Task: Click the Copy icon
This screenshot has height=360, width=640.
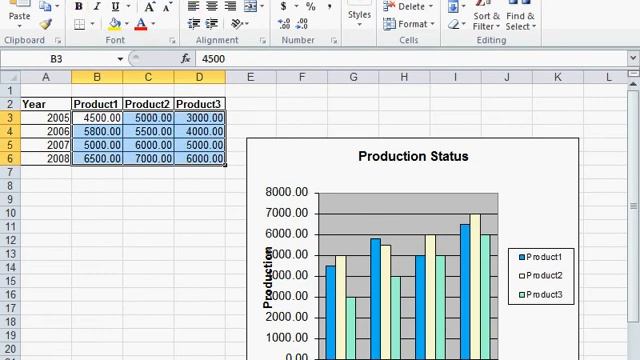Action: pos(45,6)
